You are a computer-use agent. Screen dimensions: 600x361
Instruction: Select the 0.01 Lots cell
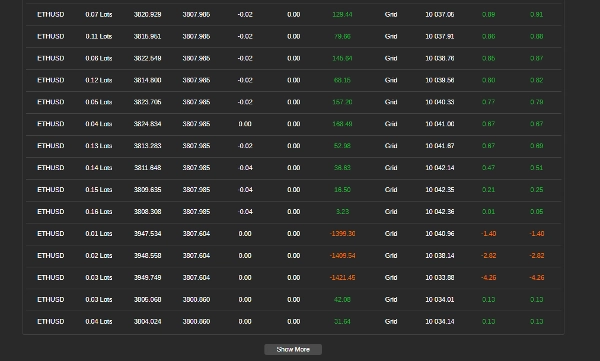(99, 234)
